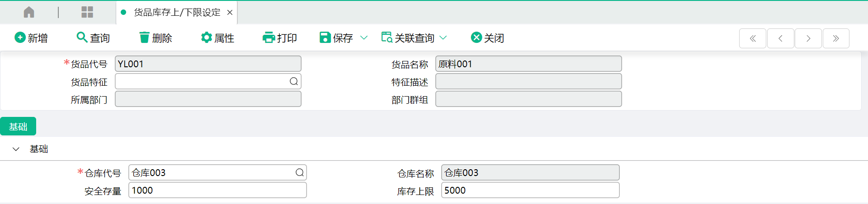Open lookup in the 仓库代号 field
Viewport: 868px width, 204px height.
(300, 172)
